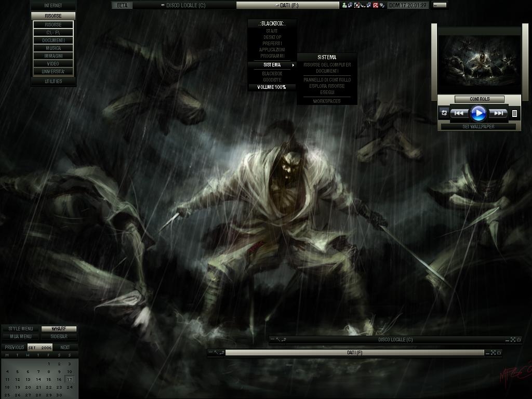Toggle the repeat icon in player
This screenshot has height=399, width=532.
coord(444,113)
